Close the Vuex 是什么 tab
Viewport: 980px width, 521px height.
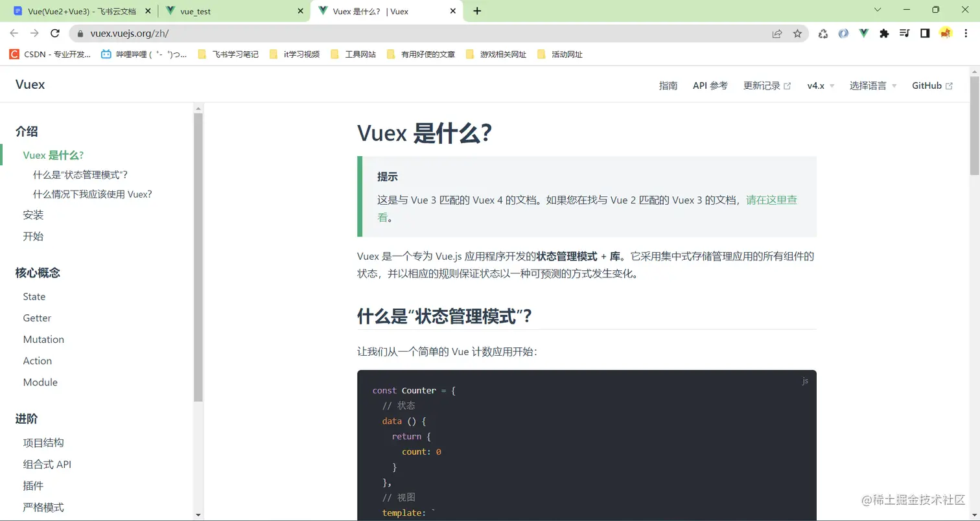(453, 11)
